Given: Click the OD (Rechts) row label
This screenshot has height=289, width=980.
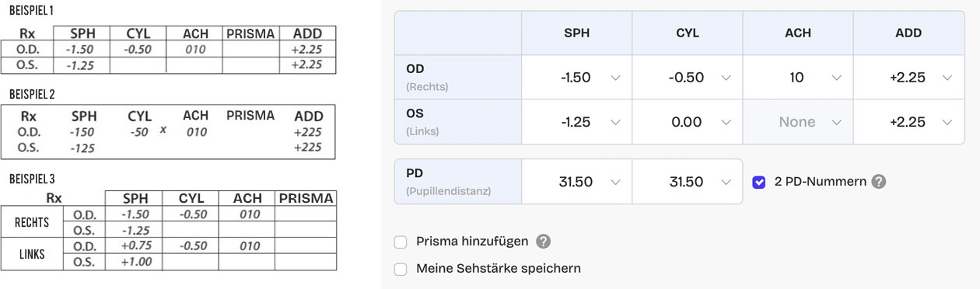Looking at the screenshot, I should pos(458,78).
